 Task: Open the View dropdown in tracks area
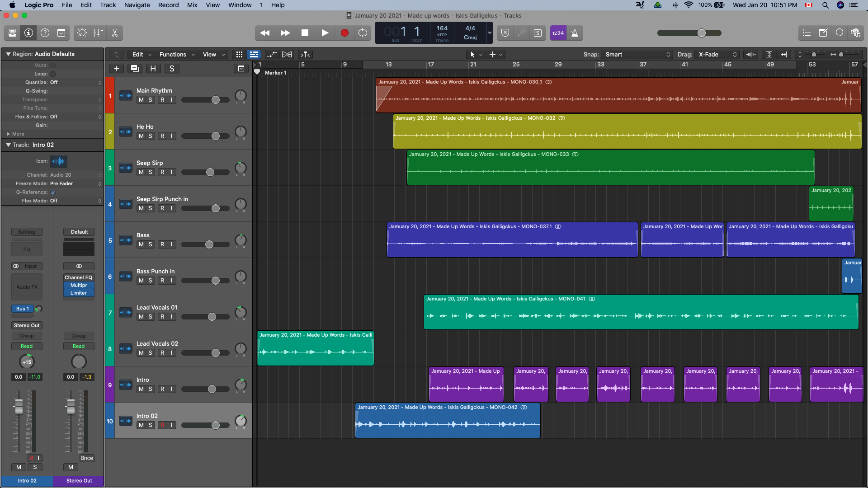213,55
